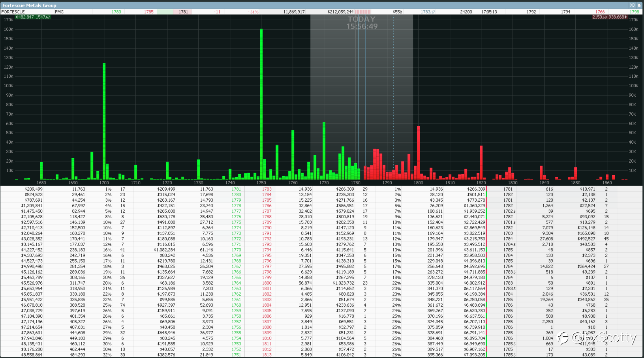This screenshot has width=644, height=358.
Task: Click the 61,146 bid volume cell
Action: 206,250
